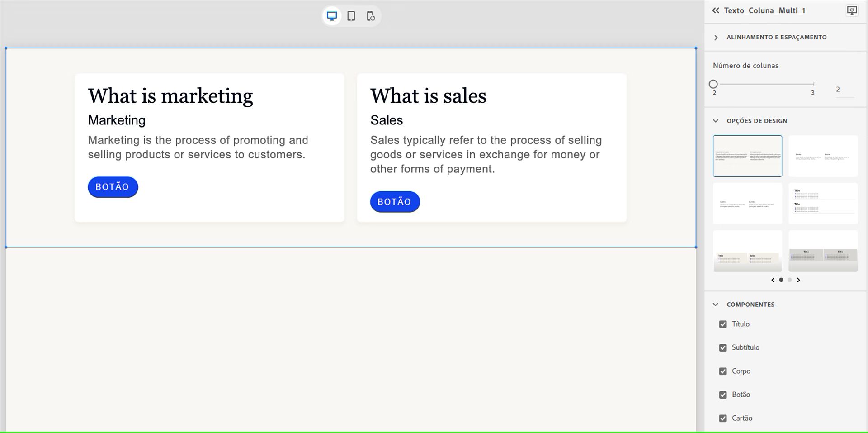Select the two-row Title design thumbnail
Image resolution: width=868 pixels, height=433 pixels.
(x=823, y=204)
